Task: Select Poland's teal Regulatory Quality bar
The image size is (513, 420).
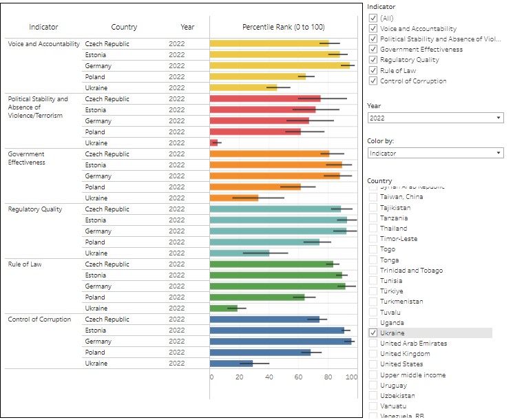Action: tap(264, 242)
